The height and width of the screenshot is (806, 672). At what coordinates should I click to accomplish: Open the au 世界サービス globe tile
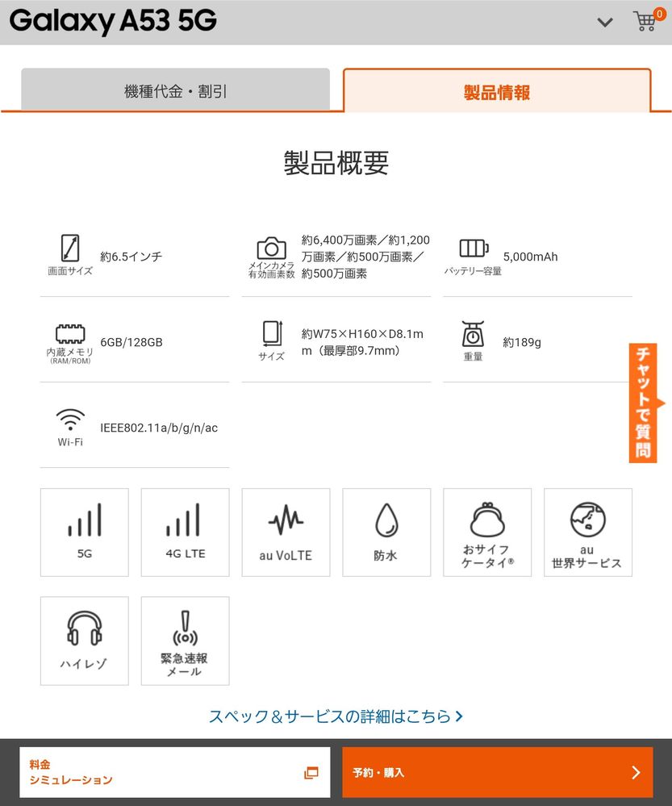(588, 532)
